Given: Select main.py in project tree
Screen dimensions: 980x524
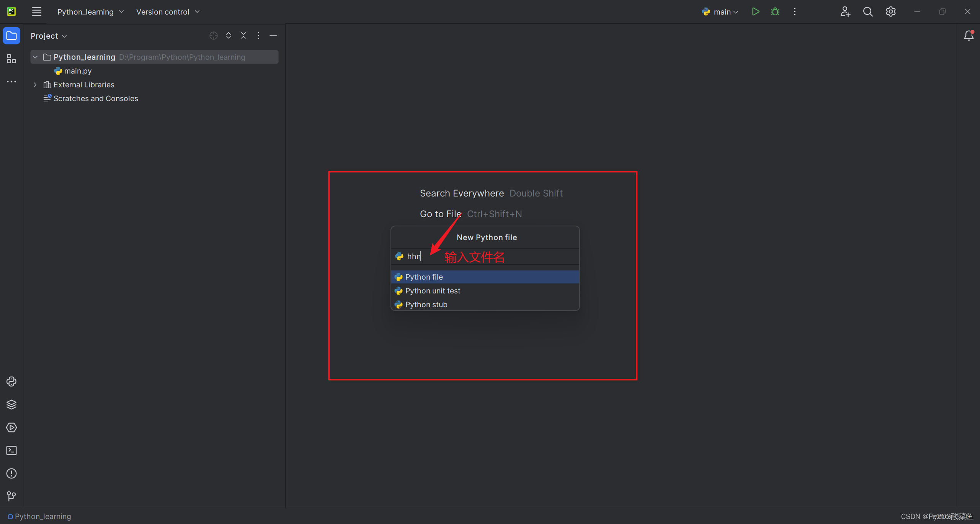Looking at the screenshot, I should pyautogui.click(x=73, y=71).
